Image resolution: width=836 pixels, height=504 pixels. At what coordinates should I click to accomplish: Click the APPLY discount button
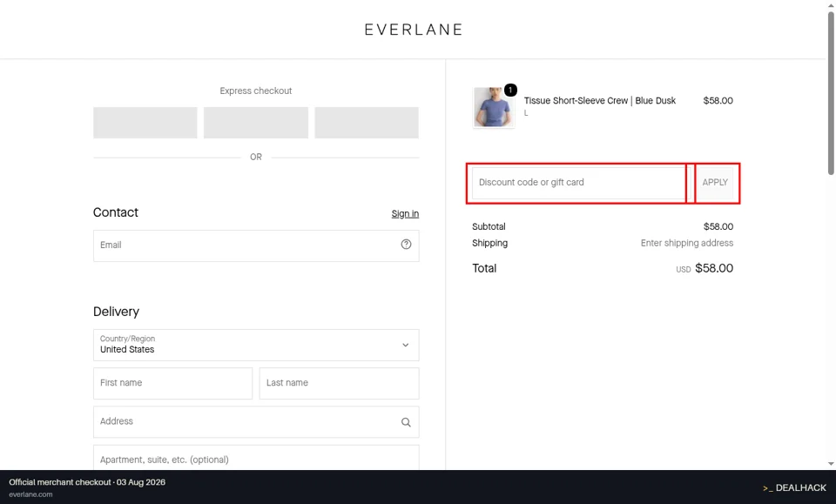tap(715, 183)
